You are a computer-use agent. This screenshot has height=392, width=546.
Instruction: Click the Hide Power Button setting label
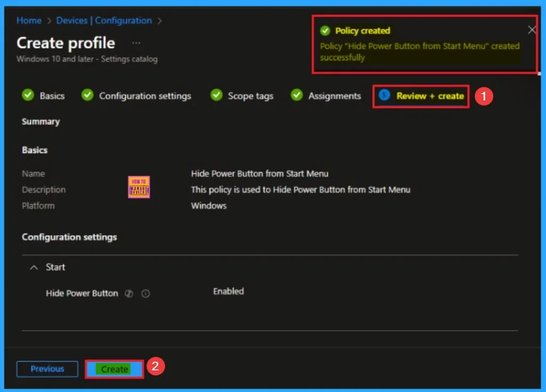pyautogui.click(x=82, y=293)
